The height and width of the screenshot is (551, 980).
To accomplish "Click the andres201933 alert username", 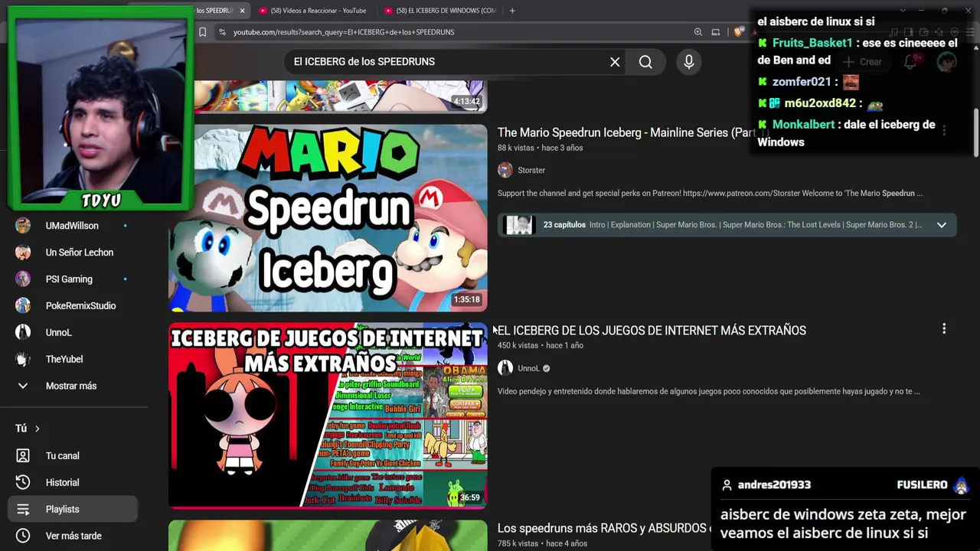I will point(774,485).
